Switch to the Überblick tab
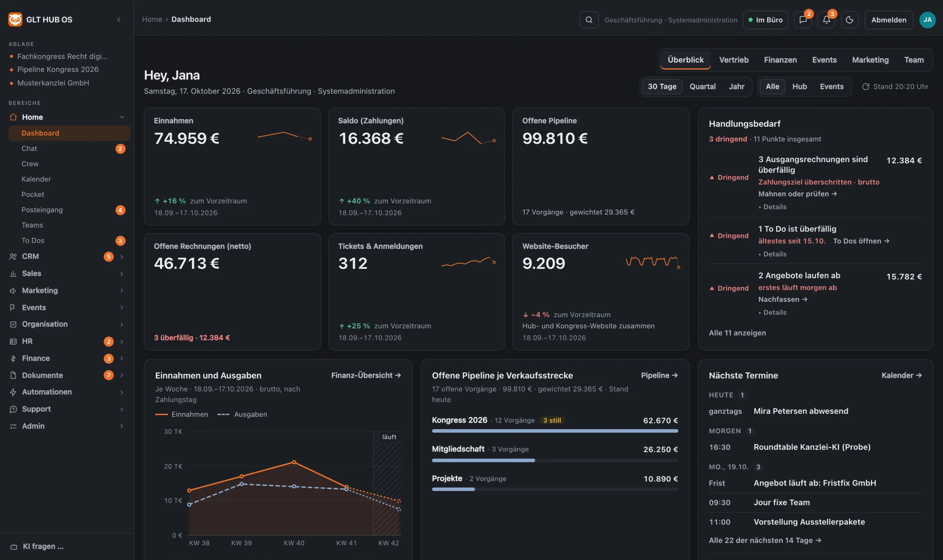The width and height of the screenshot is (943, 560). (685, 59)
